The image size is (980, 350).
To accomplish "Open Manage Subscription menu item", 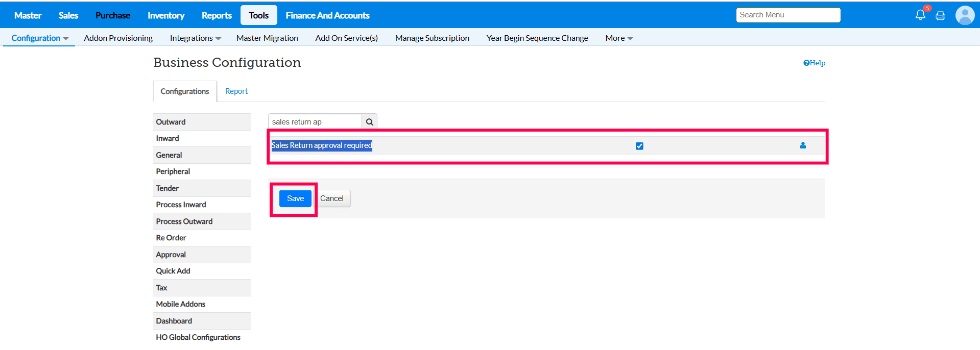I will [x=432, y=38].
